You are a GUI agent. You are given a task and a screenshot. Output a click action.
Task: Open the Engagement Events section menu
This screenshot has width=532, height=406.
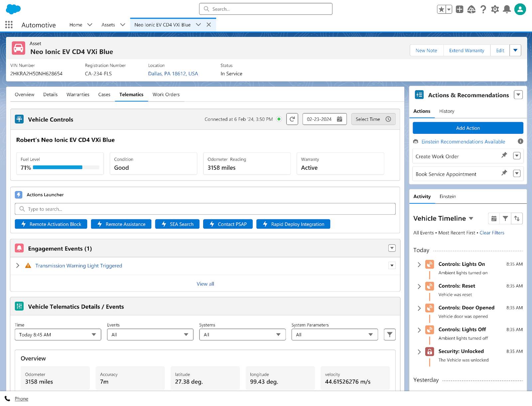click(x=392, y=248)
